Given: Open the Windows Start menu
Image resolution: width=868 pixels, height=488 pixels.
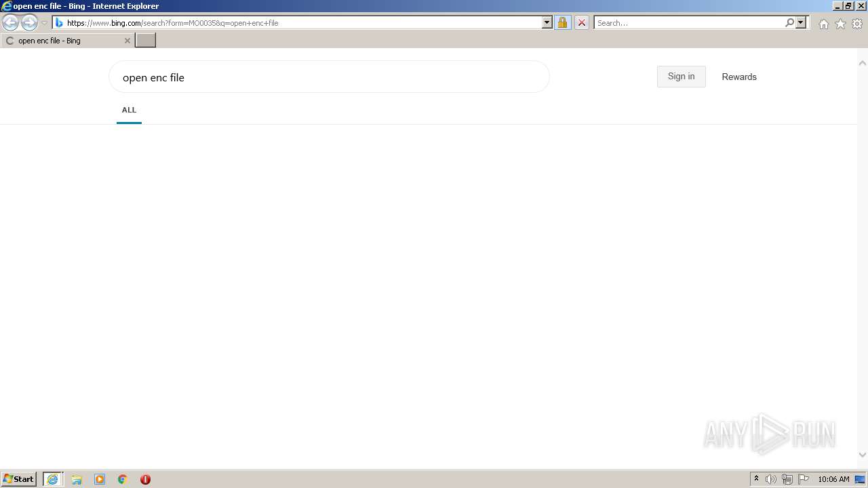Looking at the screenshot, I should coord(19,479).
